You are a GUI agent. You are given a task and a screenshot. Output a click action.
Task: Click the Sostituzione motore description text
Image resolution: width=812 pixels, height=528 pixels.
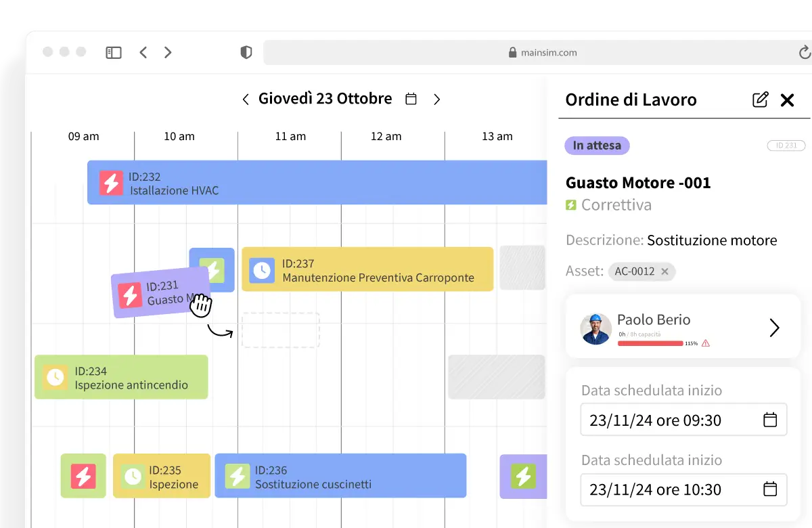click(712, 240)
